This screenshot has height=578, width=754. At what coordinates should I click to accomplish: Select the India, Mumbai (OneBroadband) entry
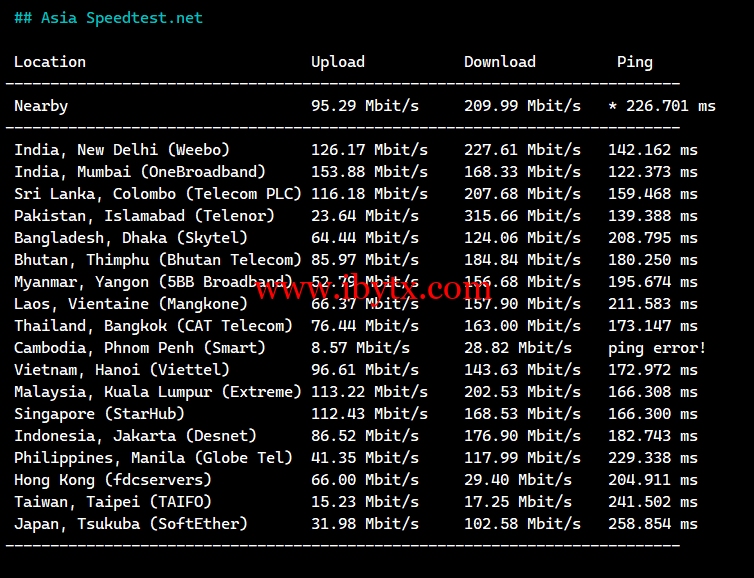[x=140, y=172]
